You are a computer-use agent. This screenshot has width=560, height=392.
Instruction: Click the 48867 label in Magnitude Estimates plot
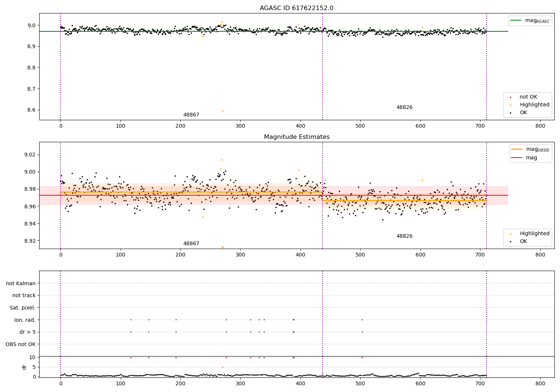(x=191, y=244)
